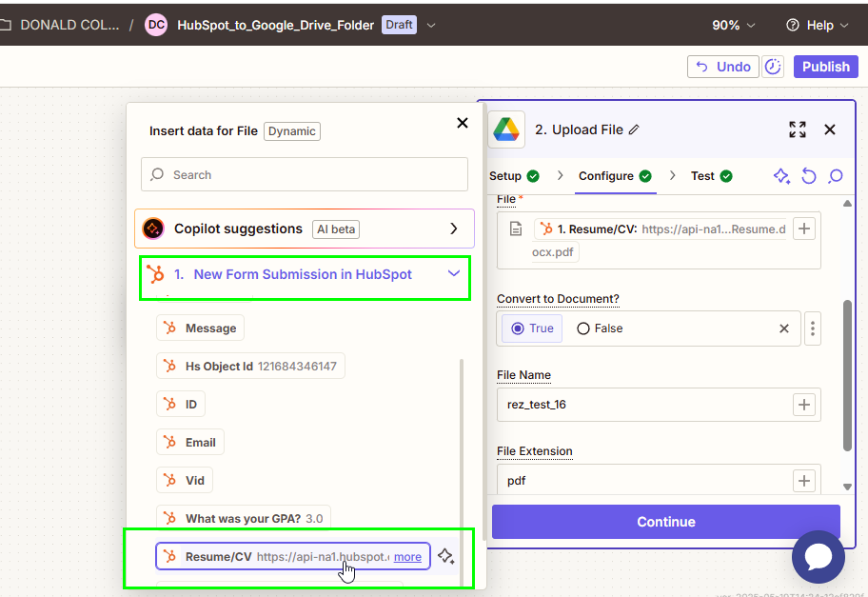
Task: Open the chat support bubble
Action: click(x=819, y=557)
